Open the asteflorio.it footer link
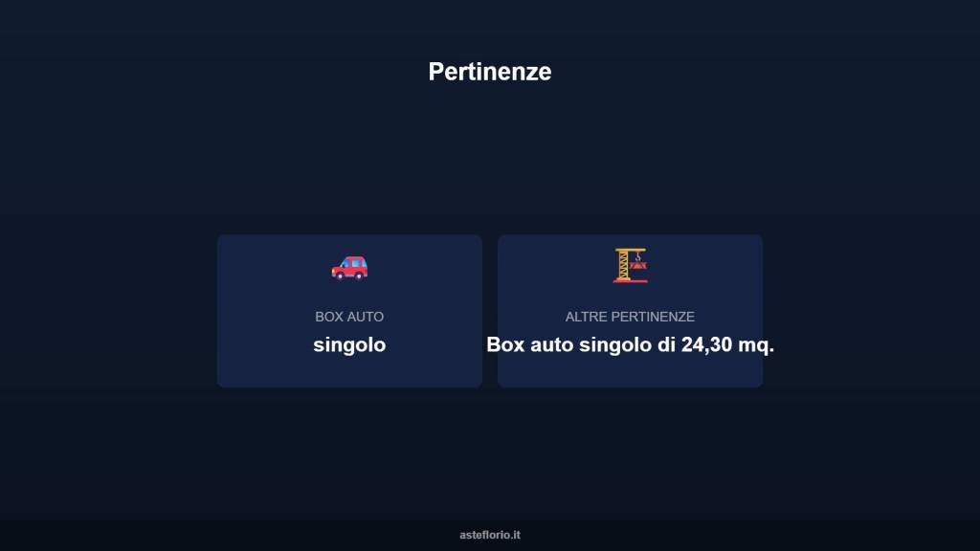This screenshot has width=980, height=551. point(490,536)
